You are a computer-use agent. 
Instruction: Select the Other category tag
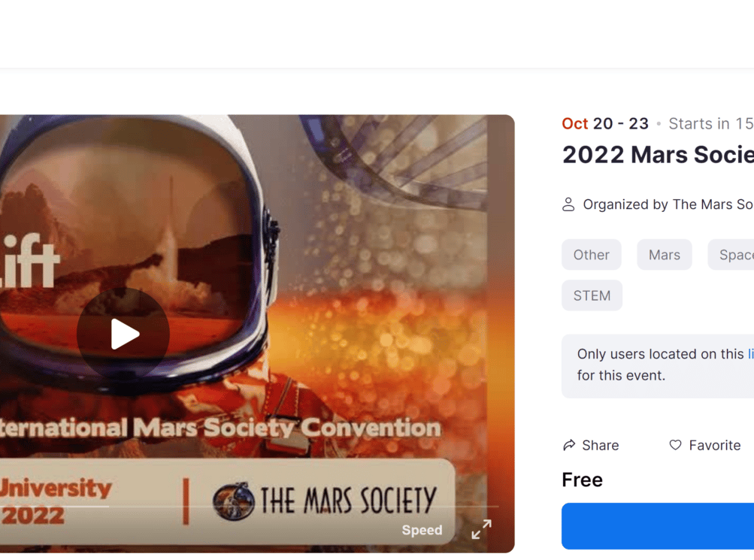coord(592,255)
